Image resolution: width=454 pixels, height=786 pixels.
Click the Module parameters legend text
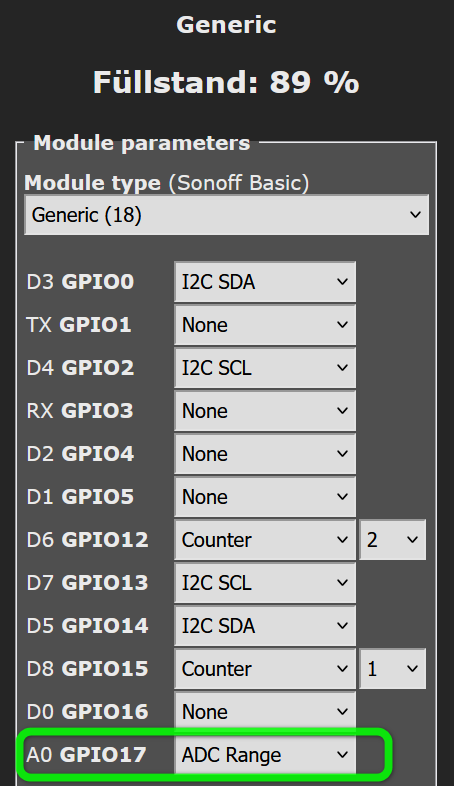142,143
